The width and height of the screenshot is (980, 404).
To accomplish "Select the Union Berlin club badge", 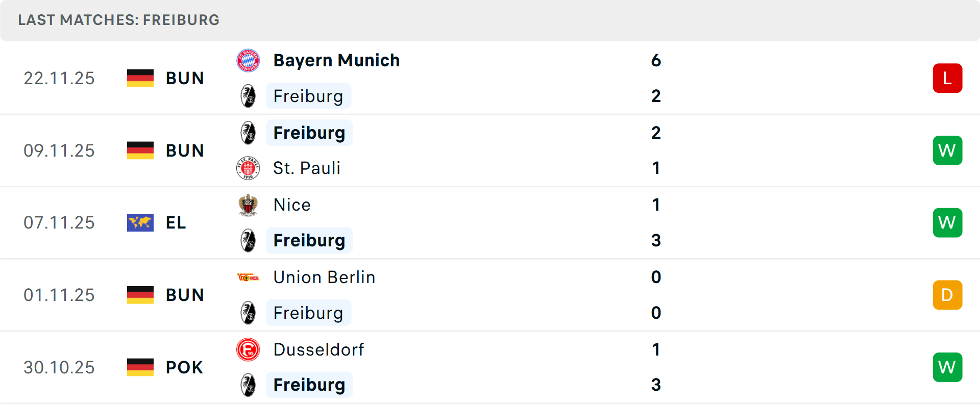I will click(x=248, y=277).
